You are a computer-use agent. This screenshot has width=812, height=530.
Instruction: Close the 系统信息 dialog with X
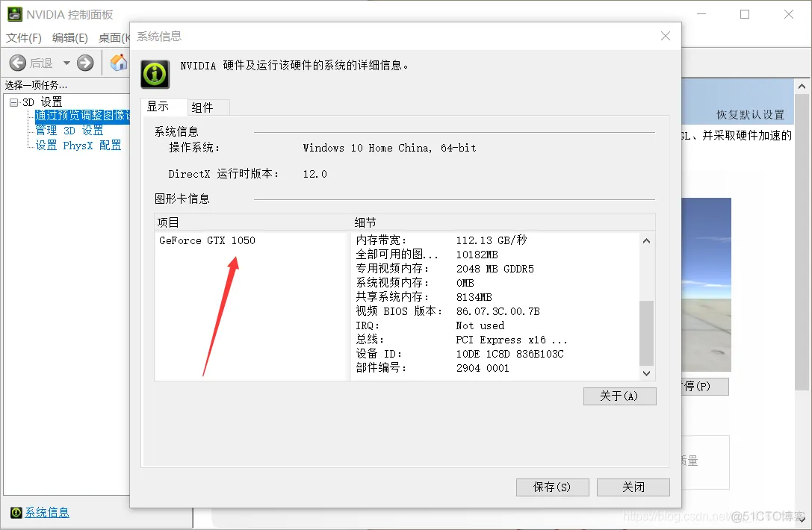point(666,36)
